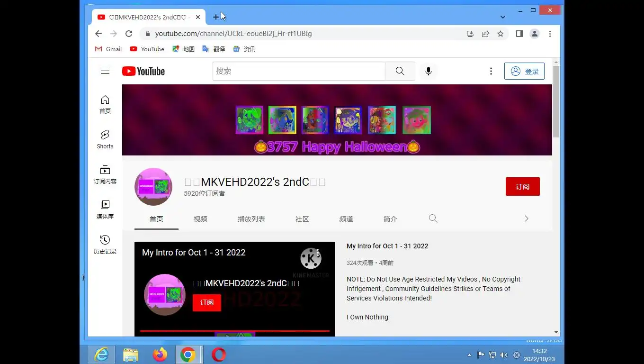Screen dimensions: 644x364
Task: Go back in Chrome
Action: coord(98,34)
